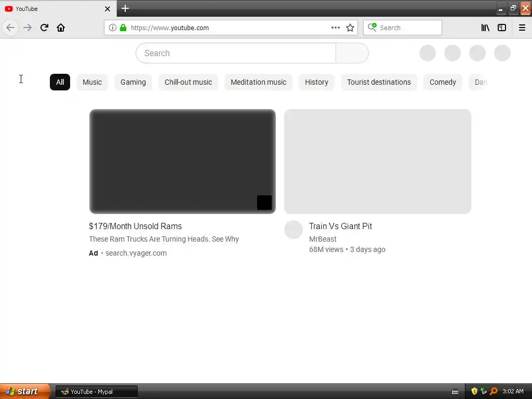Open a new tab with plus icon
Screen dimensions: 532x399
tap(125, 8)
